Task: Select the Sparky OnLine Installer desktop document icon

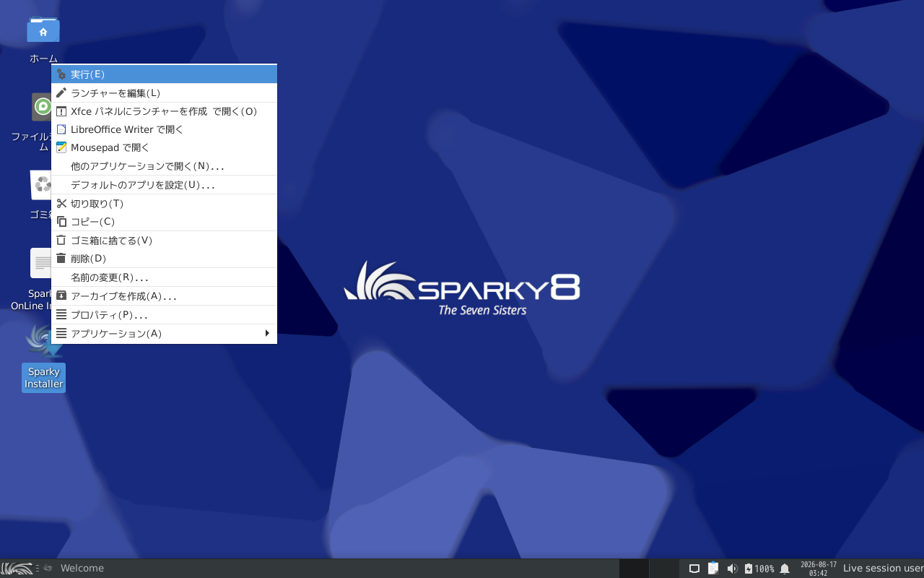Action: click(x=40, y=263)
